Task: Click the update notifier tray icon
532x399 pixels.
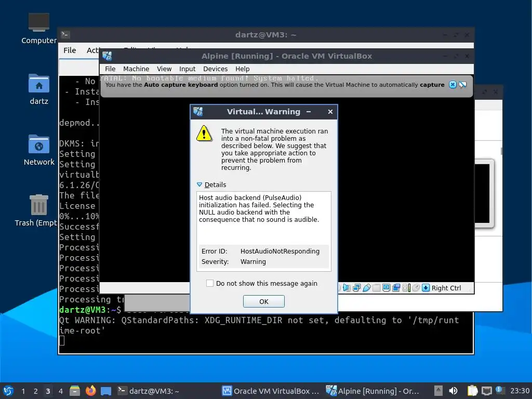Action: pos(500,390)
